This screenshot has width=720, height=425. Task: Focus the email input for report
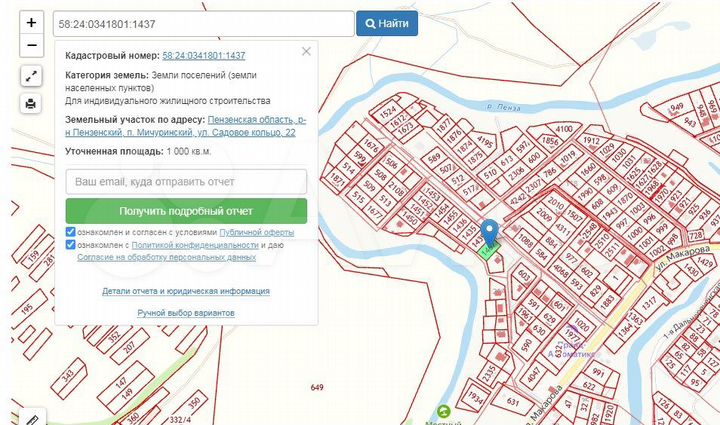coord(186,182)
